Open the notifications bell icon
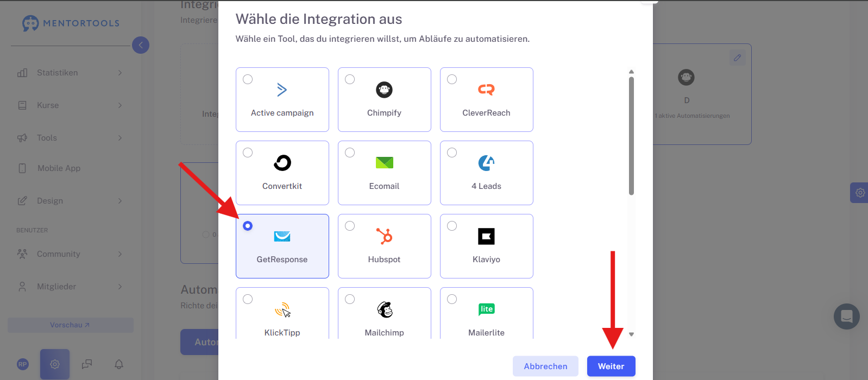Screen dimensions: 868x380 coord(119,364)
